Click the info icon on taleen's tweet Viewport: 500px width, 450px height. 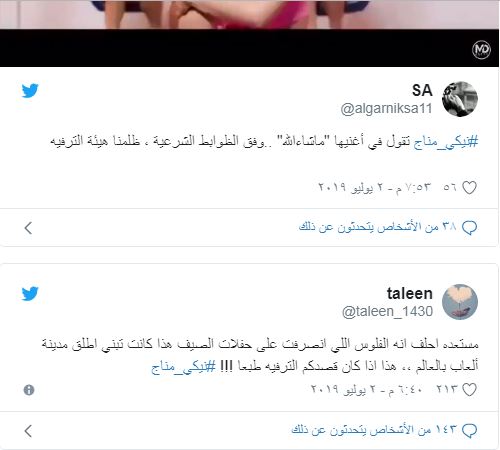pos(29,390)
